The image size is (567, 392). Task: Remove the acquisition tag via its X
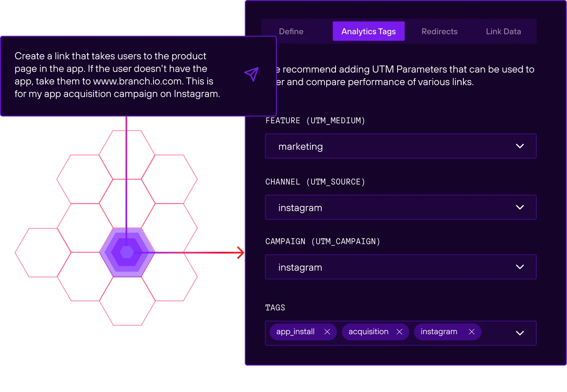point(399,331)
